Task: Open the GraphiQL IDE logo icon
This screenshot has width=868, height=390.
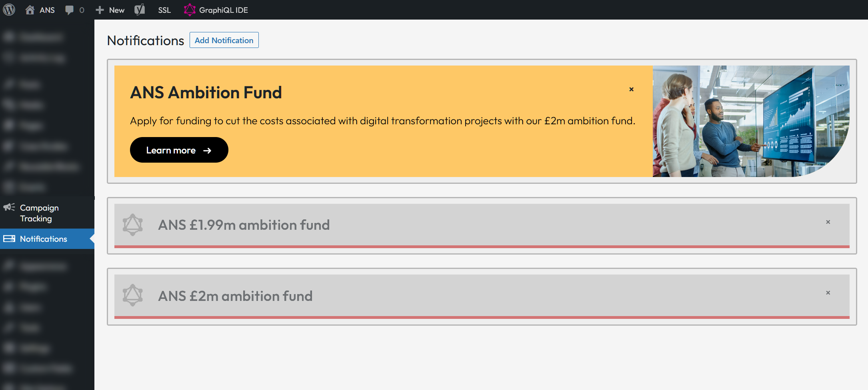Action: click(x=190, y=10)
